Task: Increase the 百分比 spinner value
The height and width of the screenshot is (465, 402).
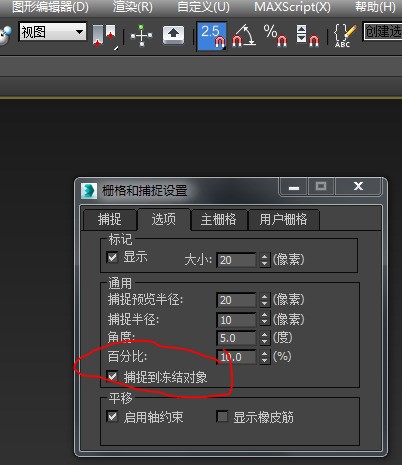Action: (265, 353)
